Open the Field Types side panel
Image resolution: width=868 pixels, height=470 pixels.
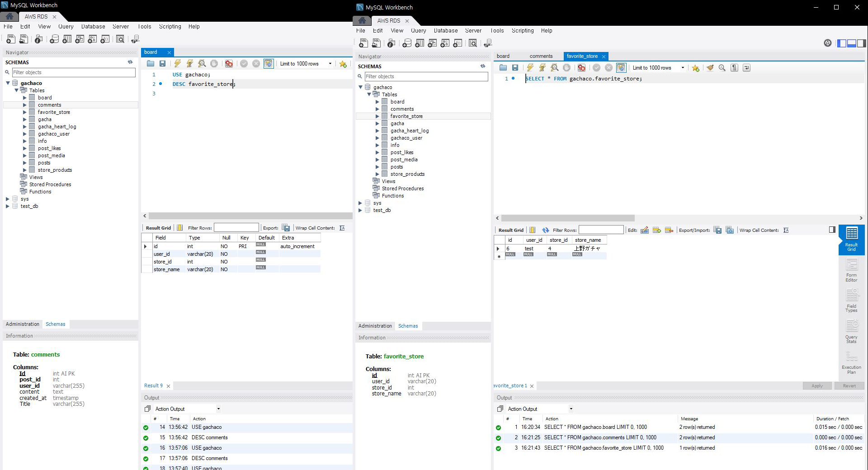coord(852,301)
